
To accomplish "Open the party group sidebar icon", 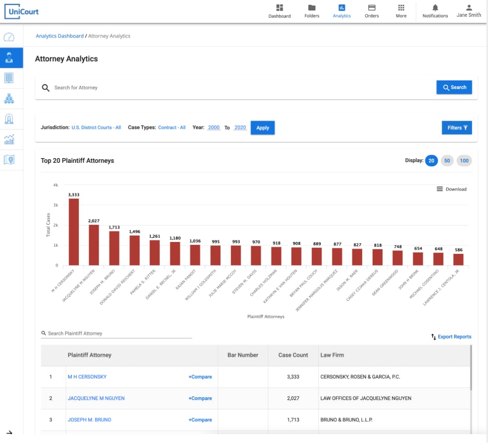I will click(9, 98).
